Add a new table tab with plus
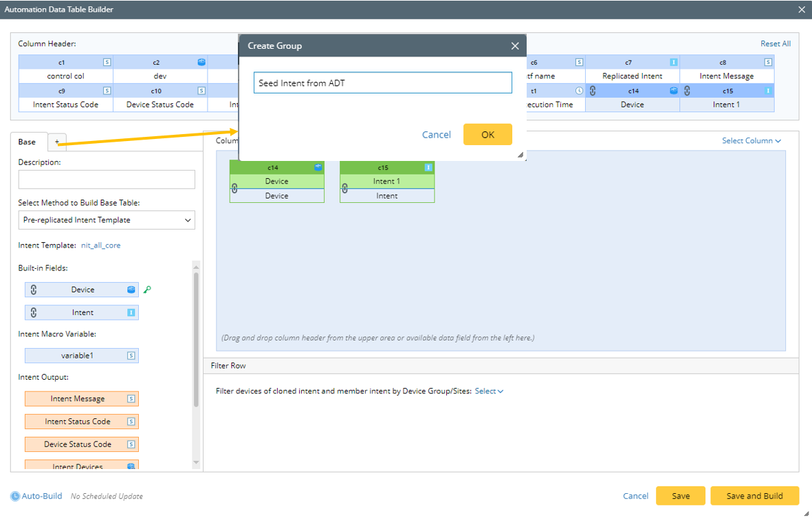 click(x=58, y=142)
